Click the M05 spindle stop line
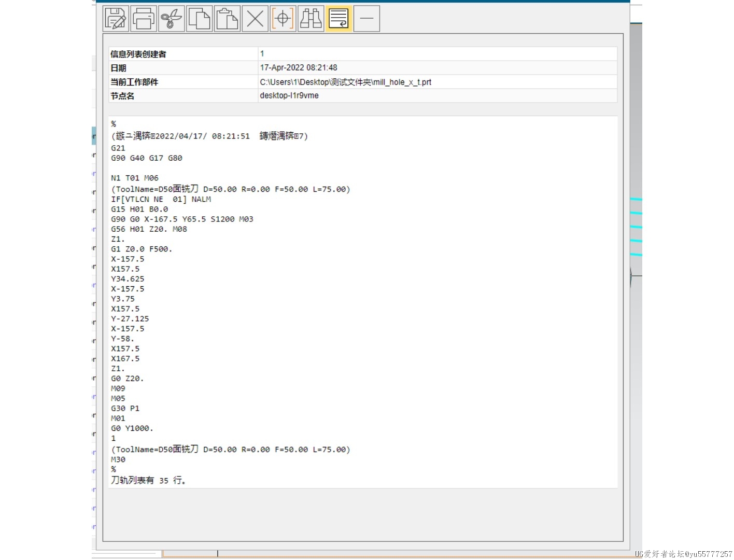The width and height of the screenshot is (734, 560). (118, 399)
